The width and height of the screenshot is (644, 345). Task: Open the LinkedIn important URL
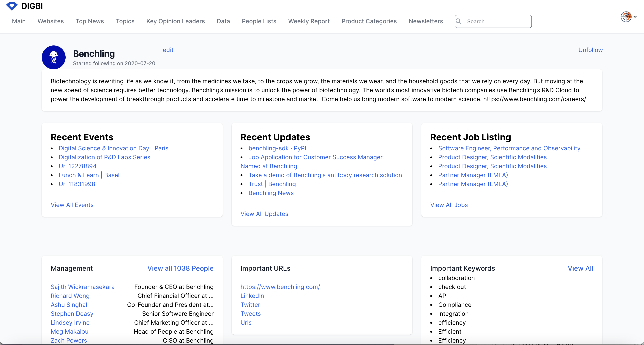[252, 296]
